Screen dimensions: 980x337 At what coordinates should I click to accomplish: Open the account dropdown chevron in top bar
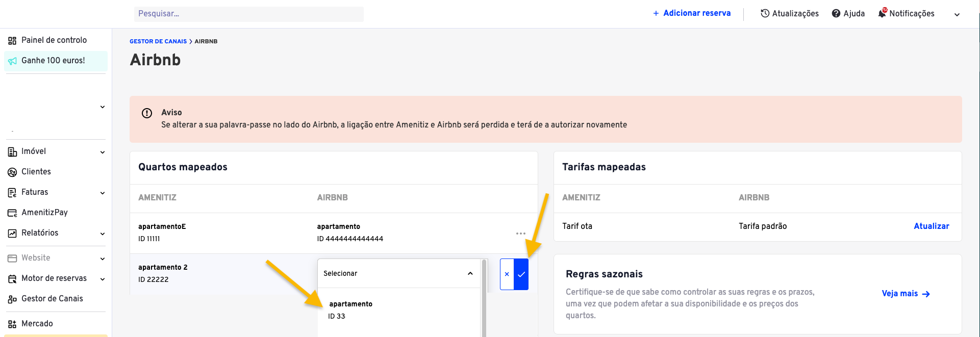tap(957, 15)
